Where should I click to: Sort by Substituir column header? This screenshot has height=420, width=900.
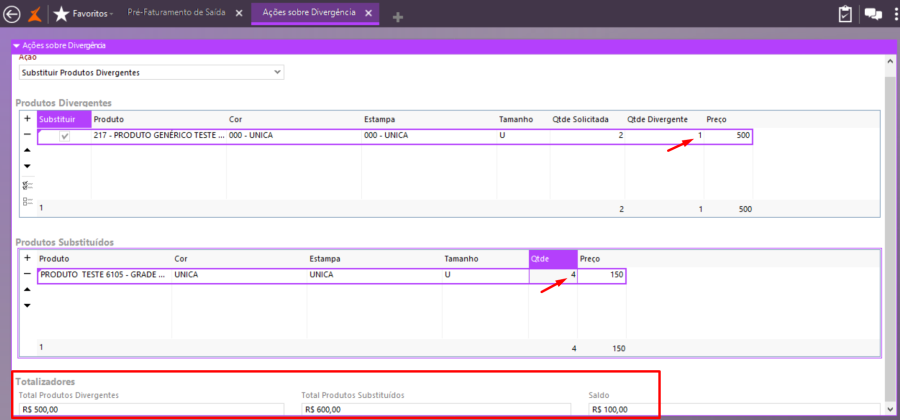point(64,119)
